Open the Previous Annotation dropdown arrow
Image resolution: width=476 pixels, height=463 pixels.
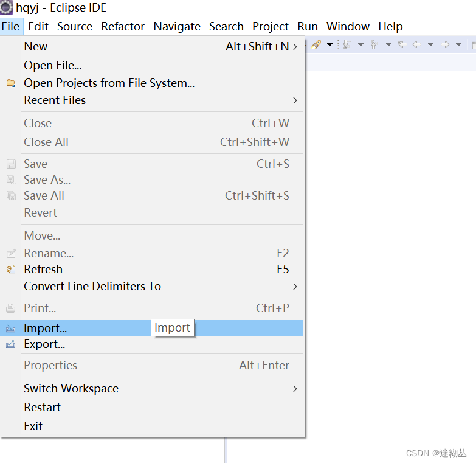[388, 44]
